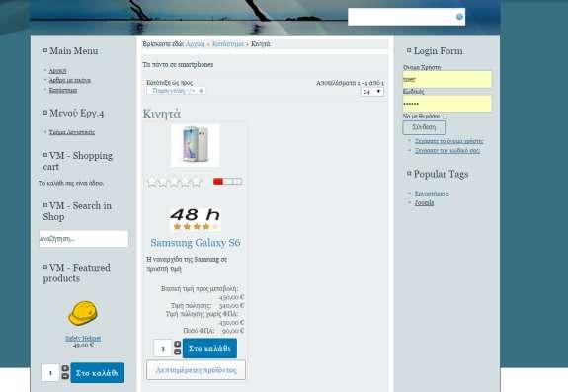
Task: Decrease Safety Helmet quantity with minus icon
Action: pos(65,376)
